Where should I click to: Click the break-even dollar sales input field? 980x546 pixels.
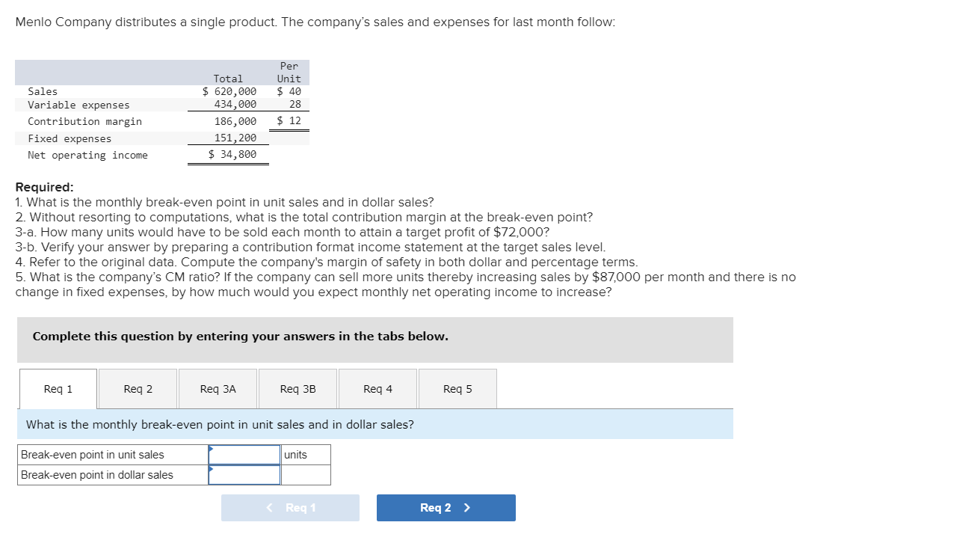244,474
